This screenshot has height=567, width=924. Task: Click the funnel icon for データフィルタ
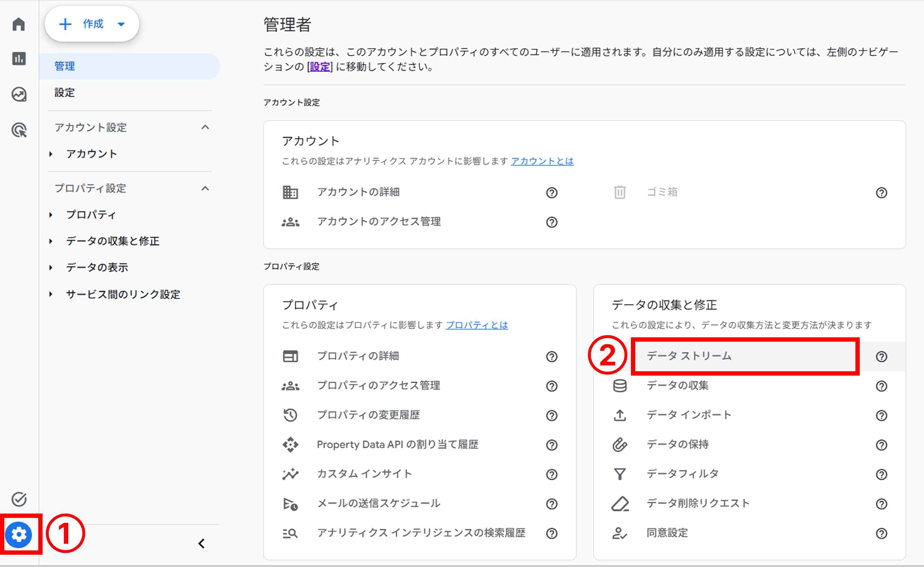pyautogui.click(x=620, y=474)
